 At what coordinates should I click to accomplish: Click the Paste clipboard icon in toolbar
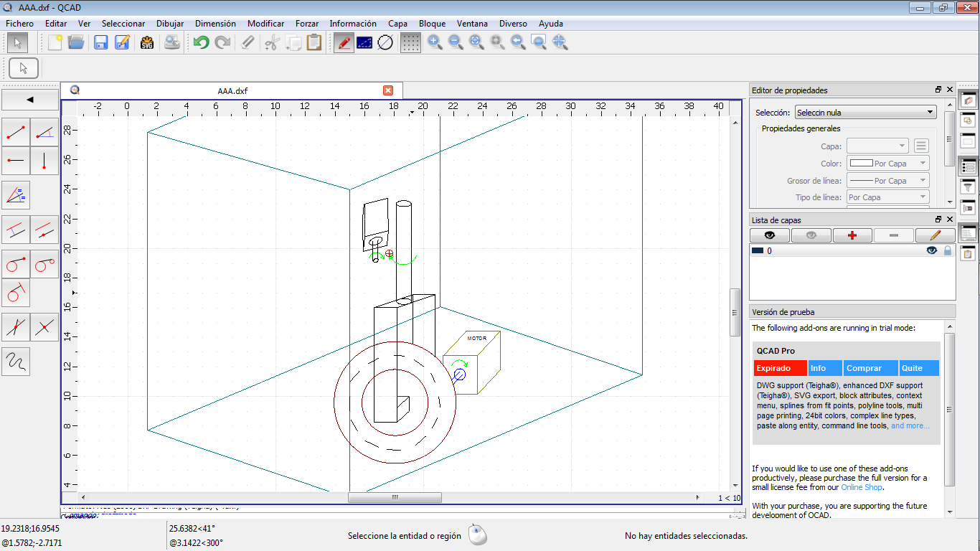(314, 42)
